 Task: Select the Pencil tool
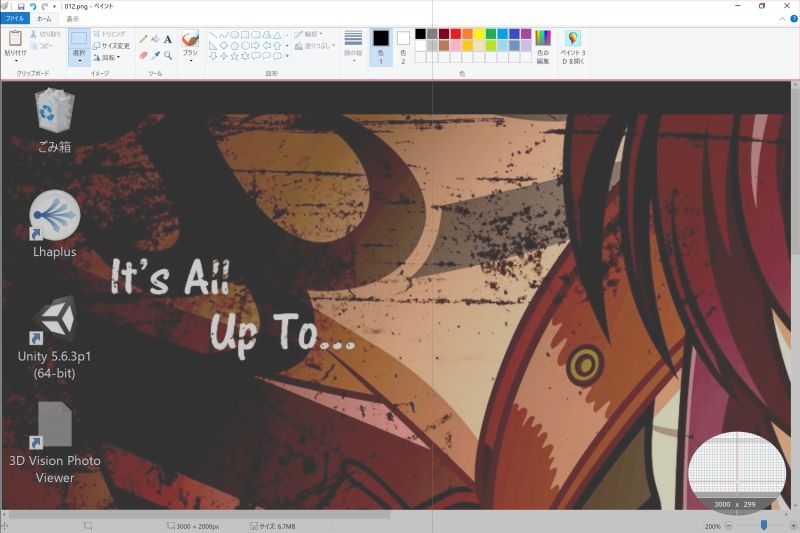tap(143, 39)
